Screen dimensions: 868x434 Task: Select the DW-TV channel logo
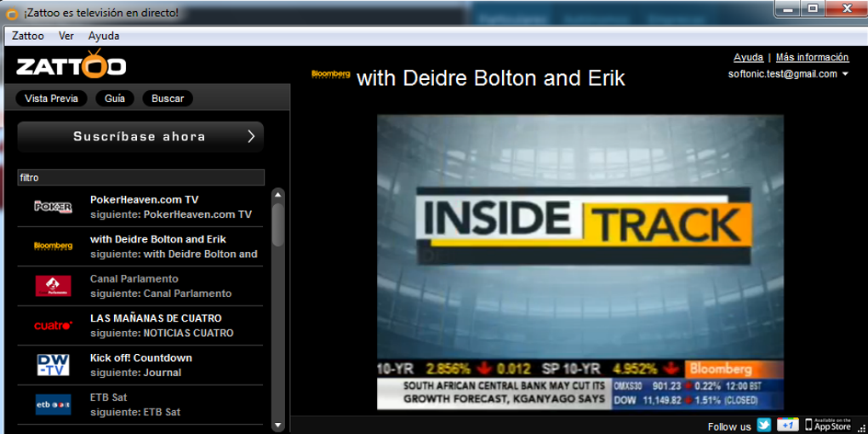click(x=53, y=365)
